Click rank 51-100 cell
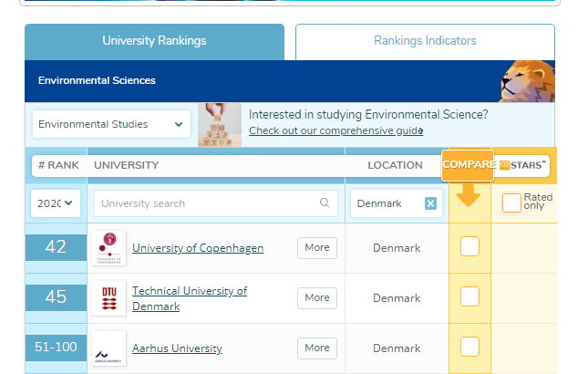 pos(56,348)
